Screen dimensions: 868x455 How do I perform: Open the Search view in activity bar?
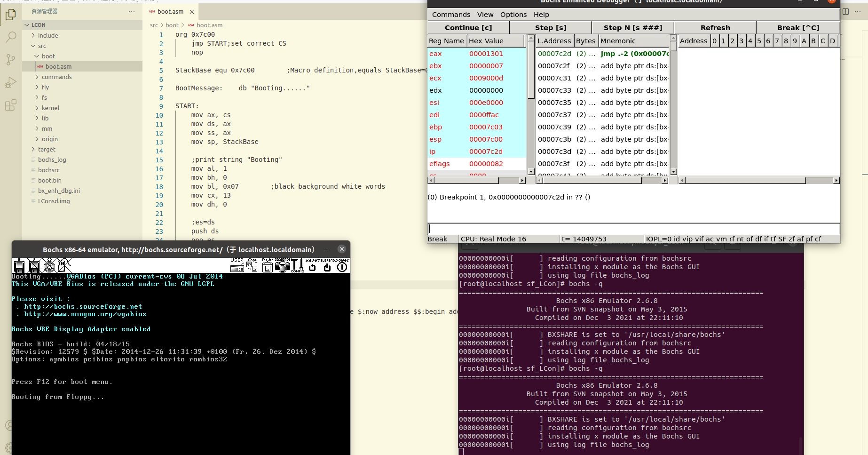[x=10, y=37]
